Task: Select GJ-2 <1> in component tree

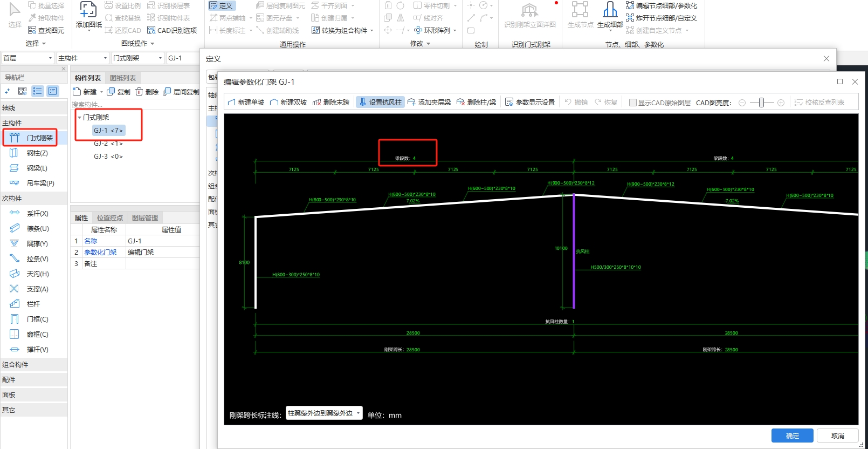Action: click(x=108, y=143)
